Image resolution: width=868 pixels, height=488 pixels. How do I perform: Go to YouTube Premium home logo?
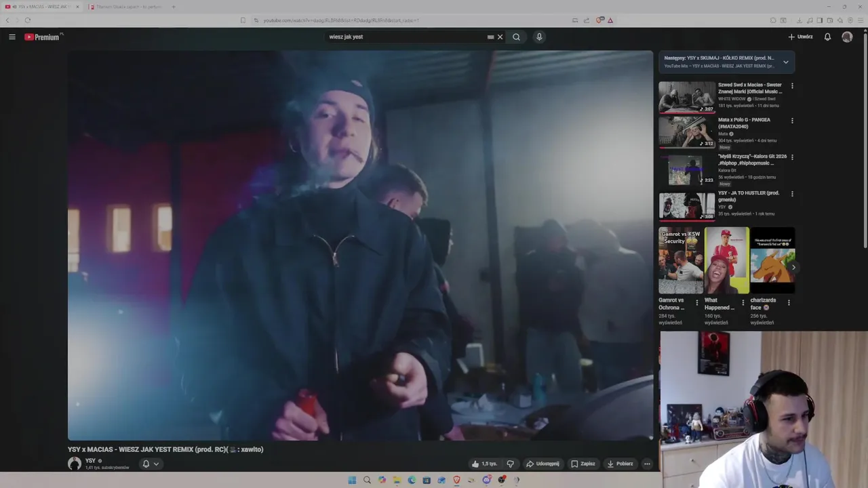click(43, 37)
